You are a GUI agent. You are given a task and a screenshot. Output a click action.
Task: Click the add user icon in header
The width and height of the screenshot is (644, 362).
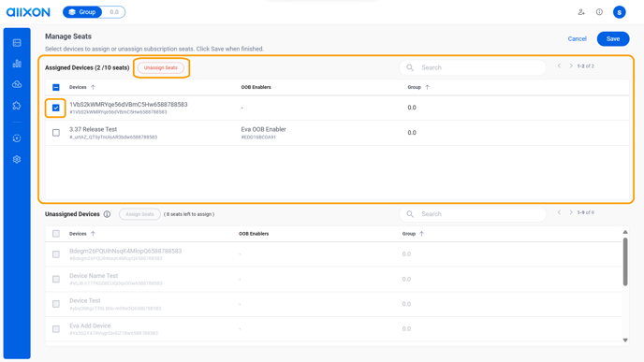581,12
